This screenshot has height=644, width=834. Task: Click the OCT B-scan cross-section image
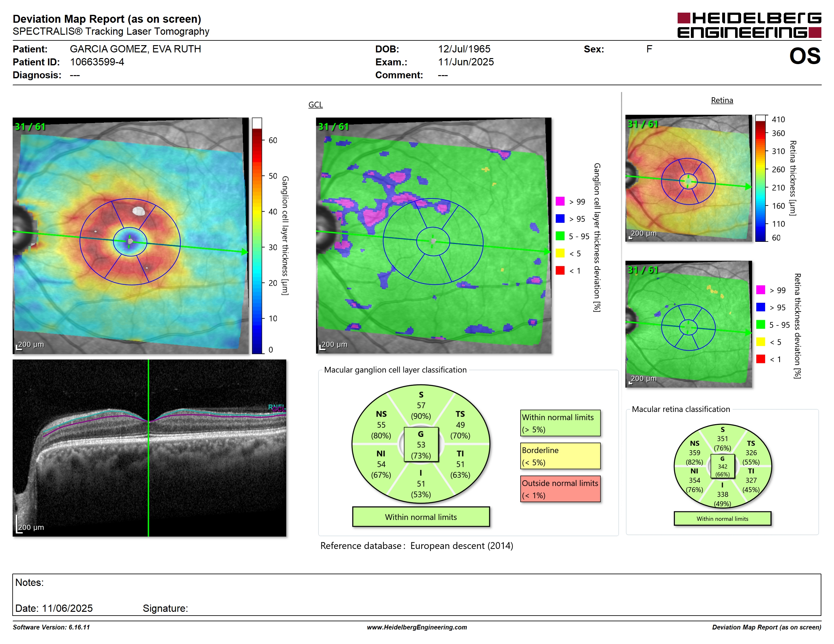[149, 448]
